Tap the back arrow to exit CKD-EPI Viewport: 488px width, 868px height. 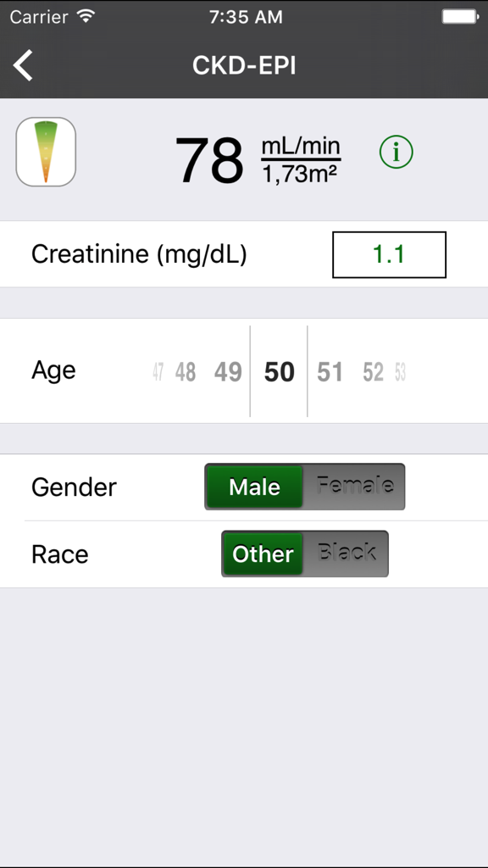click(x=23, y=65)
